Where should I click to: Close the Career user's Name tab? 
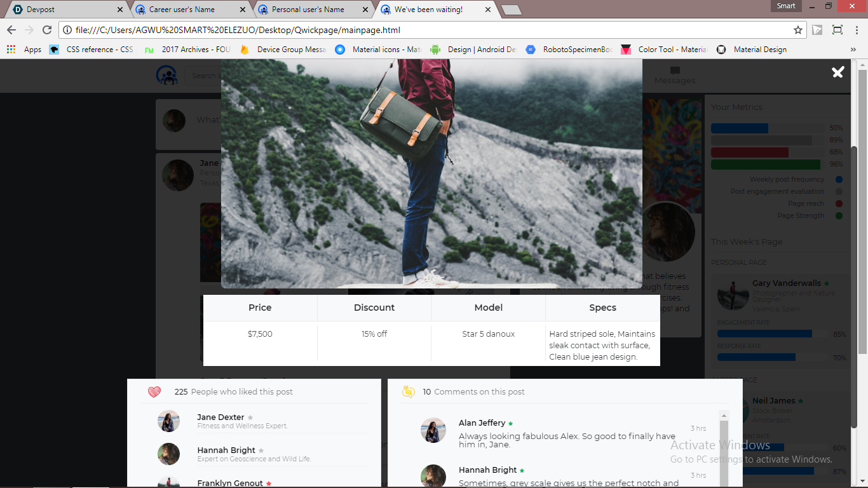coord(242,10)
